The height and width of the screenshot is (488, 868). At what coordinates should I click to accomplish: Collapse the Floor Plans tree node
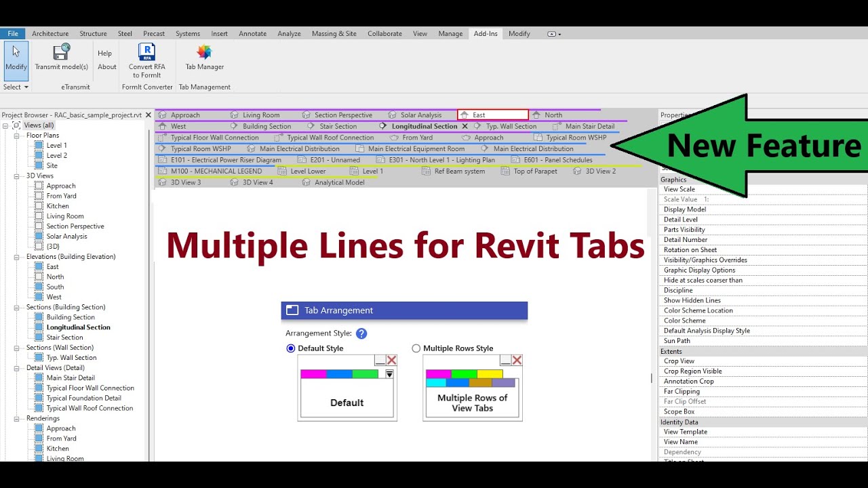16,136
